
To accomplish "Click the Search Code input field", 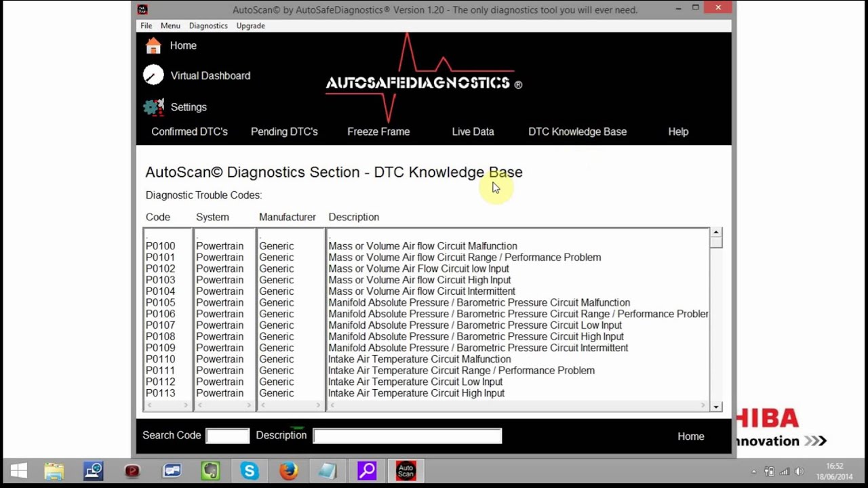I will point(228,436).
